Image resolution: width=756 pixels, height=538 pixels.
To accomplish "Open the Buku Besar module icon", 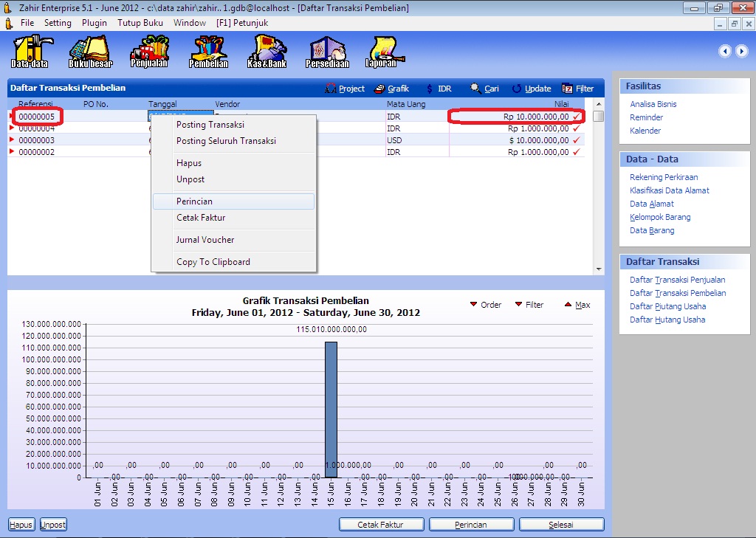I will (90, 52).
